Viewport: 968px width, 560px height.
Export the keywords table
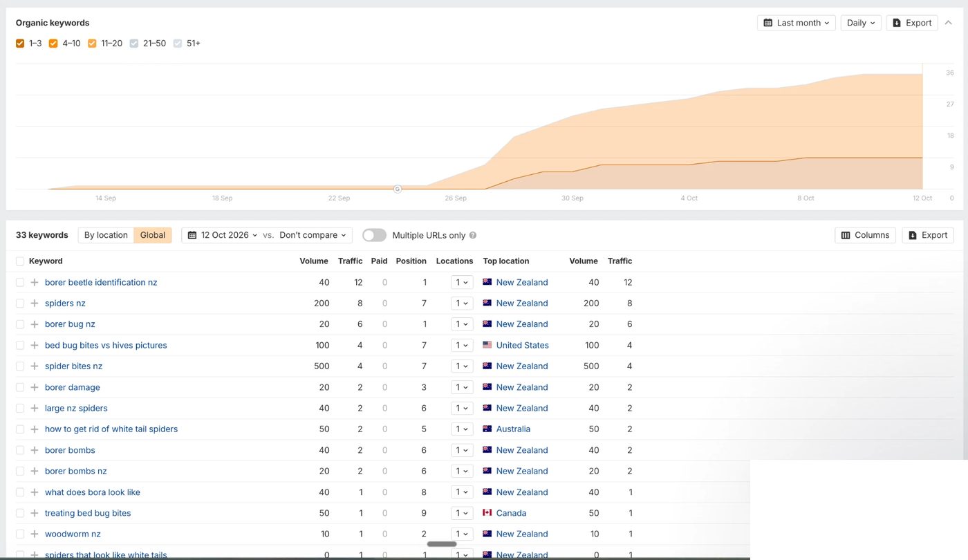[x=928, y=235]
